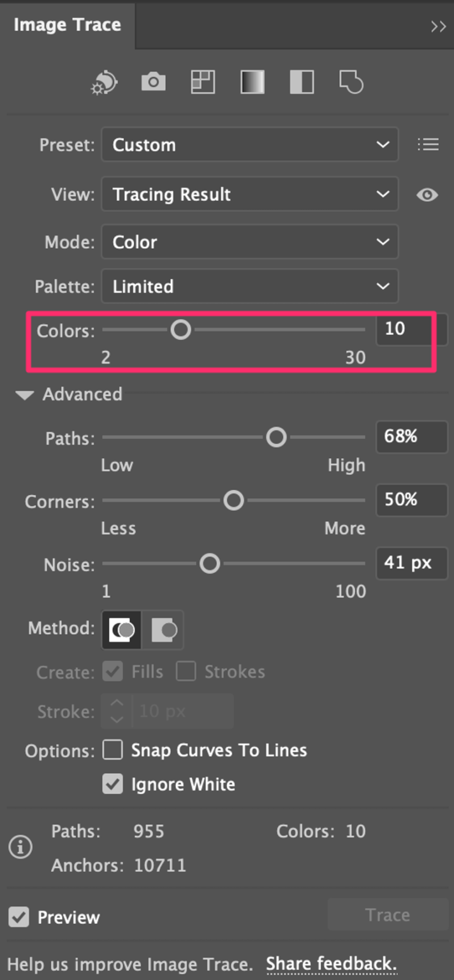
Task: Disable the Ignore White option
Action: tap(112, 784)
